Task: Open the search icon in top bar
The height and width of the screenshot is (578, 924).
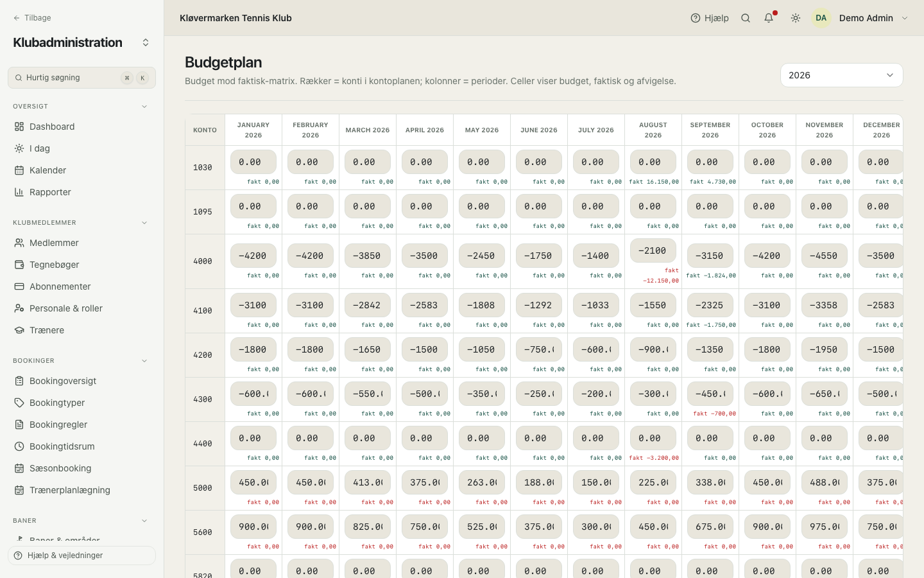Action: click(746, 18)
